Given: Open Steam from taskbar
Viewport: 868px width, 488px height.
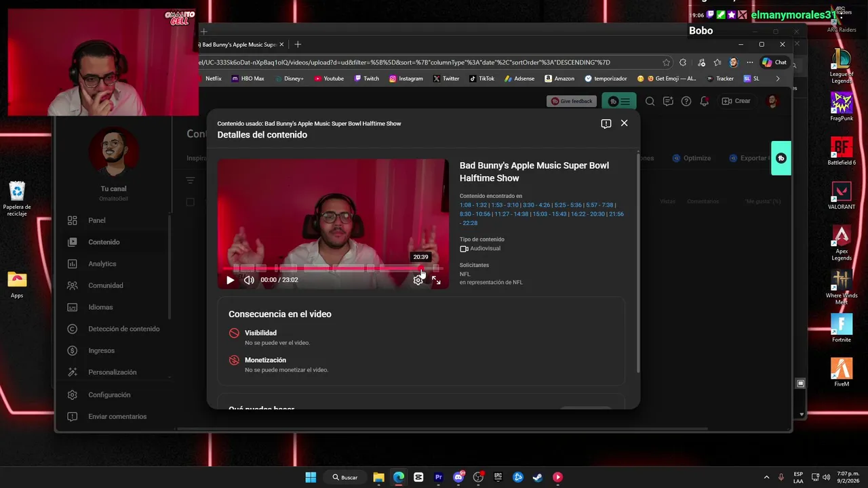Looking at the screenshot, I should [537, 477].
